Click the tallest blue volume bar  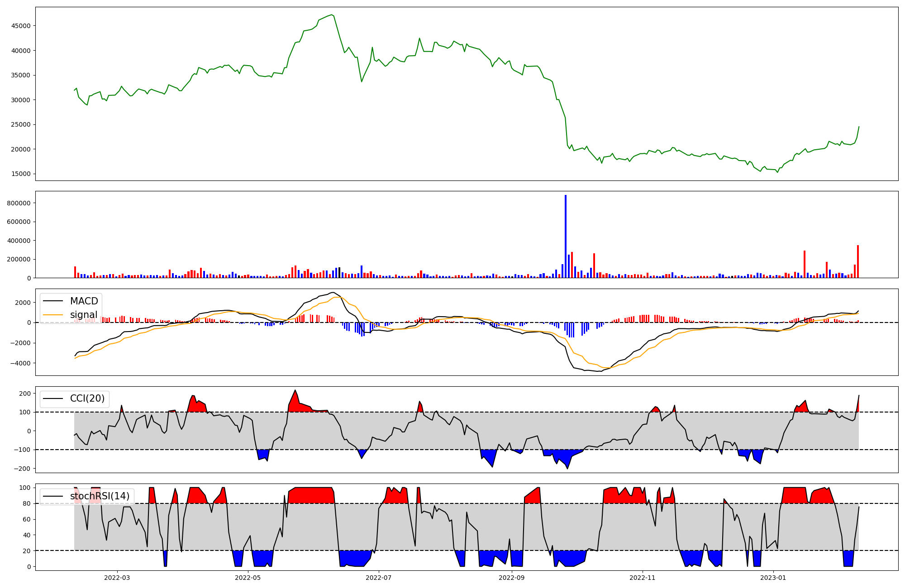[x=566, y=235]
